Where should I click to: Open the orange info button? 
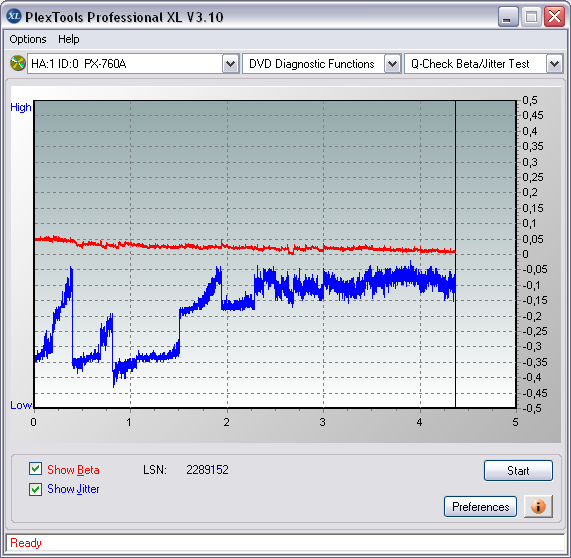[x=538, y=506]
